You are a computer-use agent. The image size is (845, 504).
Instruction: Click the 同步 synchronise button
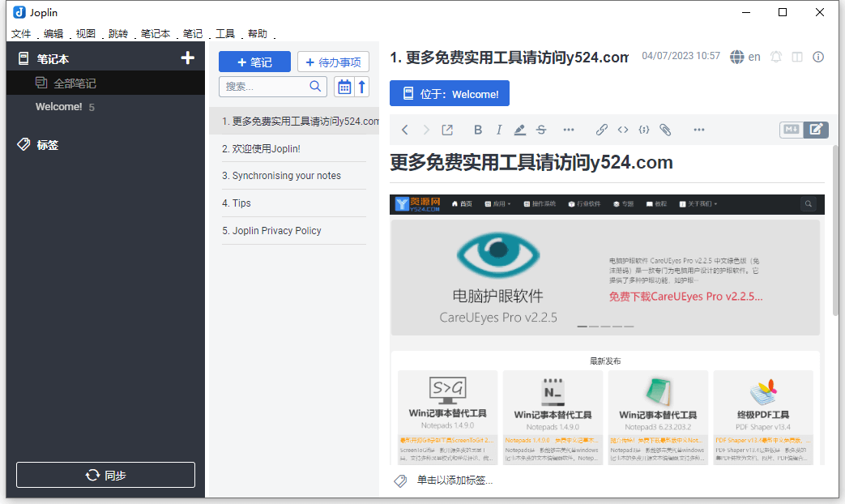(105, 475)
